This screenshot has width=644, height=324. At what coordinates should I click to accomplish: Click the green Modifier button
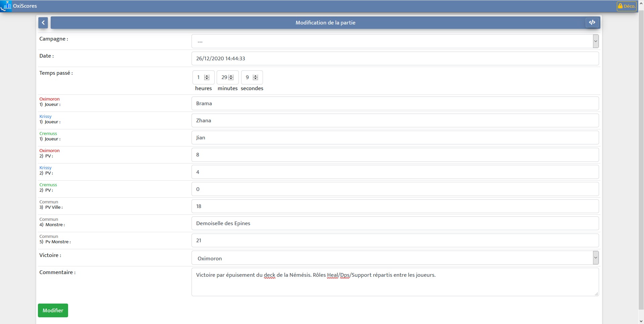pos(53,310)
